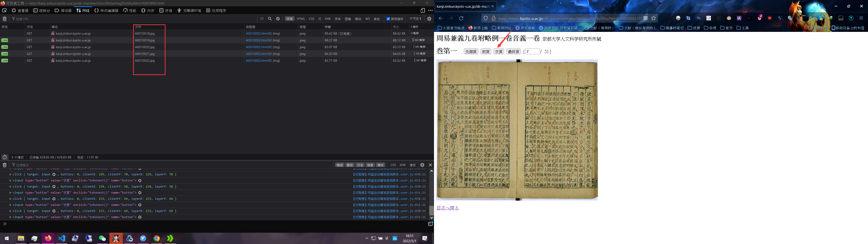This screenshot has width=868, height=244.
Task: Expand the last input element log entry
Action: [10, 217]
